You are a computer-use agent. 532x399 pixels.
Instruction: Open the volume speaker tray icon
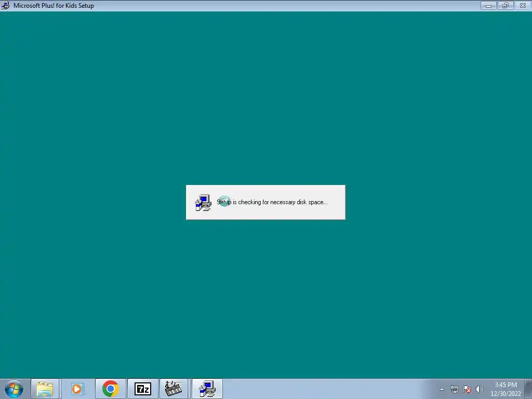tap(480, 389)
